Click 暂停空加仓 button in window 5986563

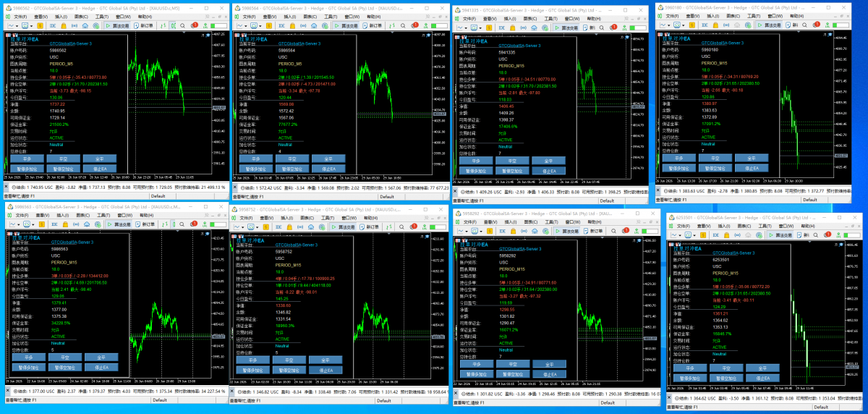coord(65,367)
